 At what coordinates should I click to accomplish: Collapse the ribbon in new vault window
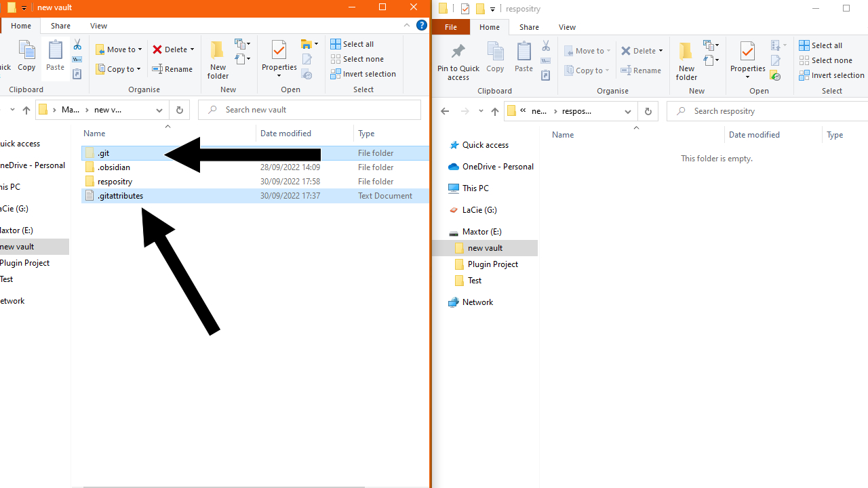click(407, 26)
